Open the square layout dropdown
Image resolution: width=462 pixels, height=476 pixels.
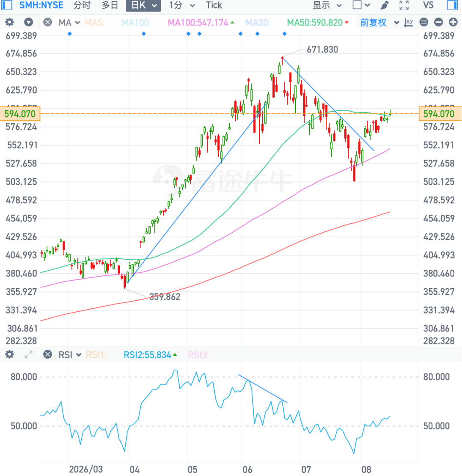pyautogui.click(x=361, y=5)
